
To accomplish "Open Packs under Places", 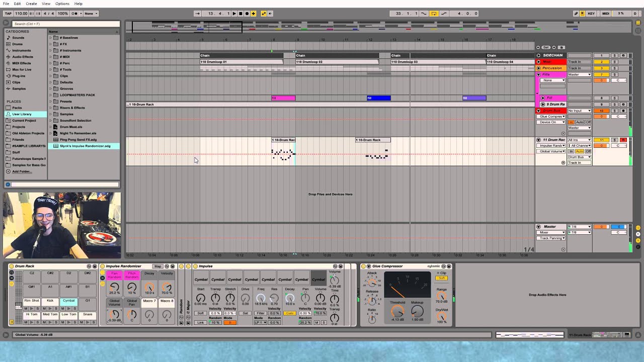I will pyautogui.click(x=17, y=108).
